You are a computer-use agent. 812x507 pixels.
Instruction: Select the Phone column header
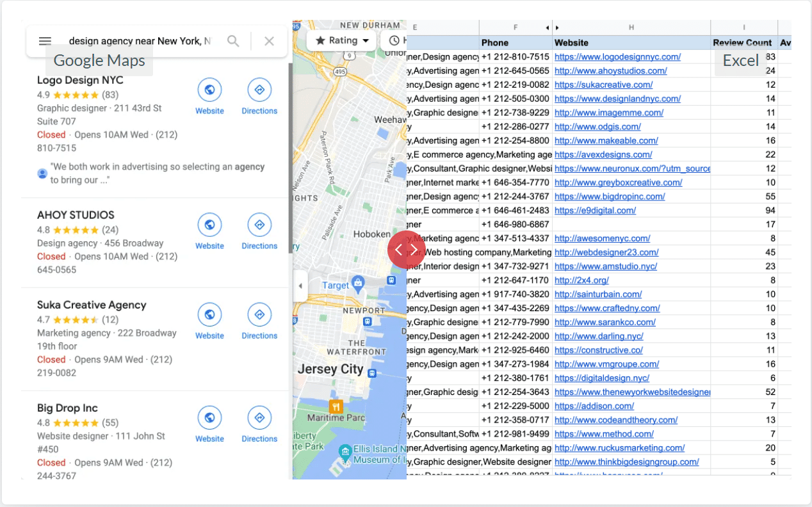(x=495, y=43)
